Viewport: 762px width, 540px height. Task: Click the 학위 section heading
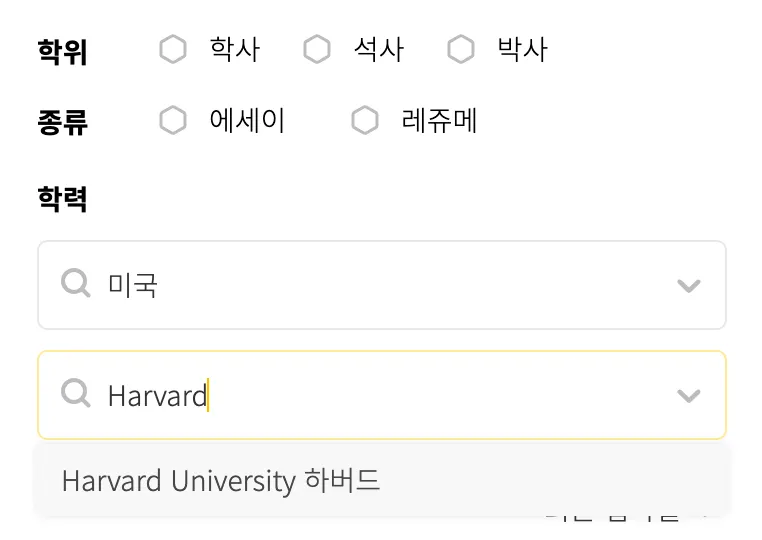(x=62, y=51)
